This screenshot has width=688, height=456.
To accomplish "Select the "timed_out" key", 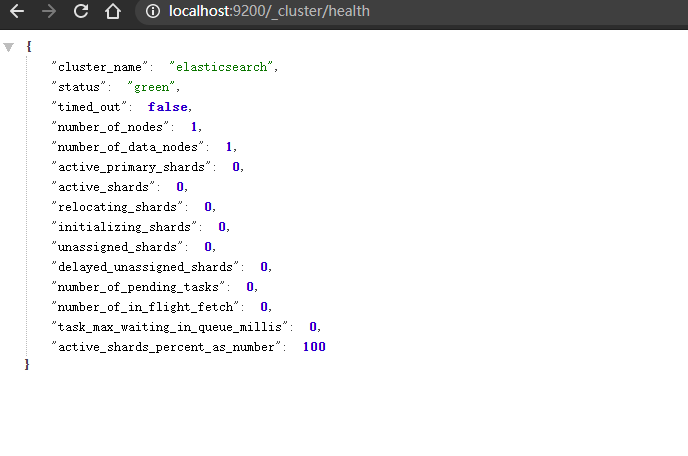I will (89, 107).
